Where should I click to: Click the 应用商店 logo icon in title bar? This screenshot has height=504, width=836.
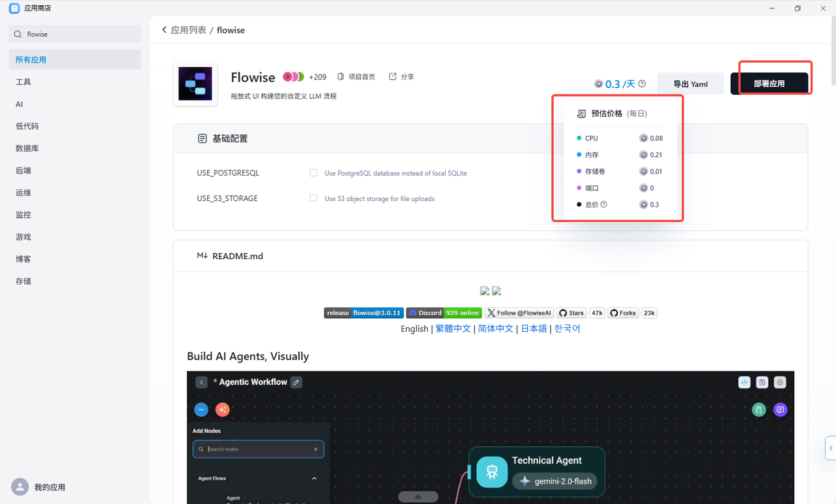tap(14, 8)
